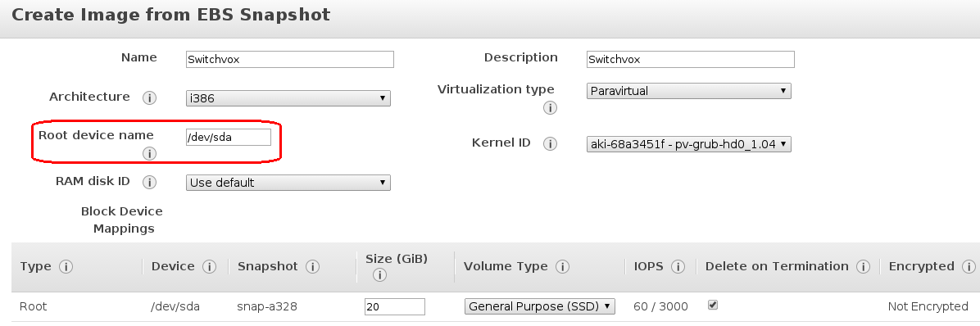
Task: Open General Purpose (SSD) volume type dropdown
Action: point(540,306)
